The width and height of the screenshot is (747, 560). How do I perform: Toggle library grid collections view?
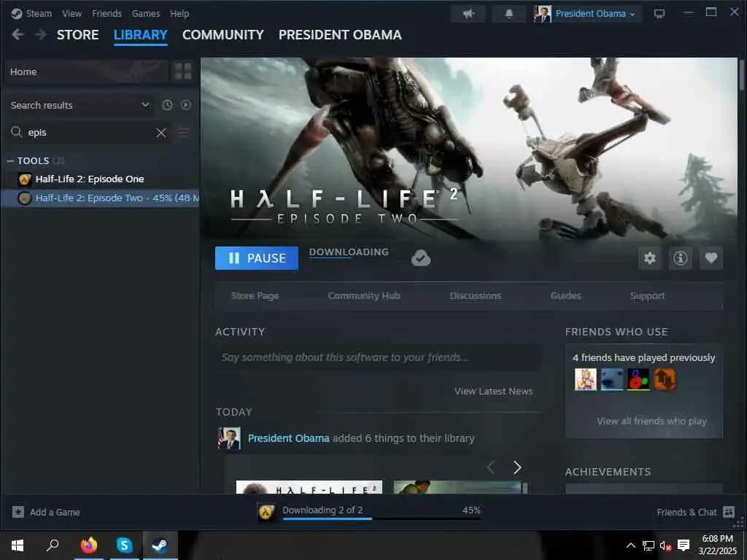click(182, 72)
